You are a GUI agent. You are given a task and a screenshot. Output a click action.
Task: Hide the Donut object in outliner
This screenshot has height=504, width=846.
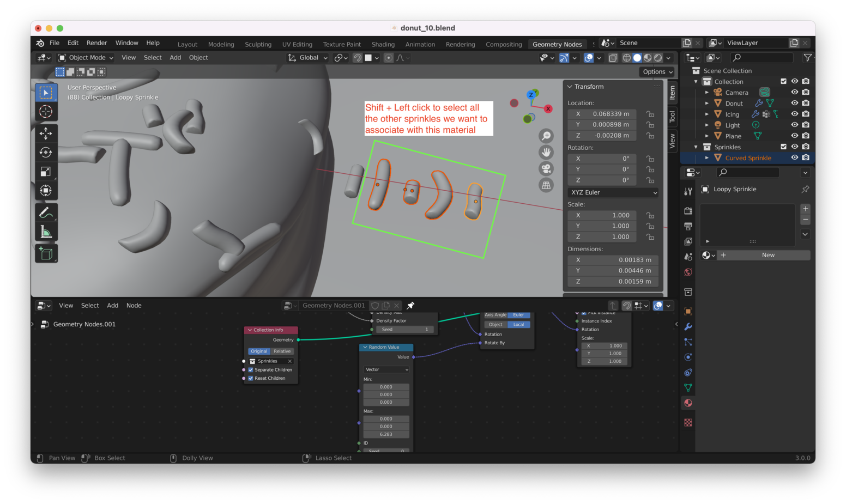pyautogui.click(x=795, y=103)
